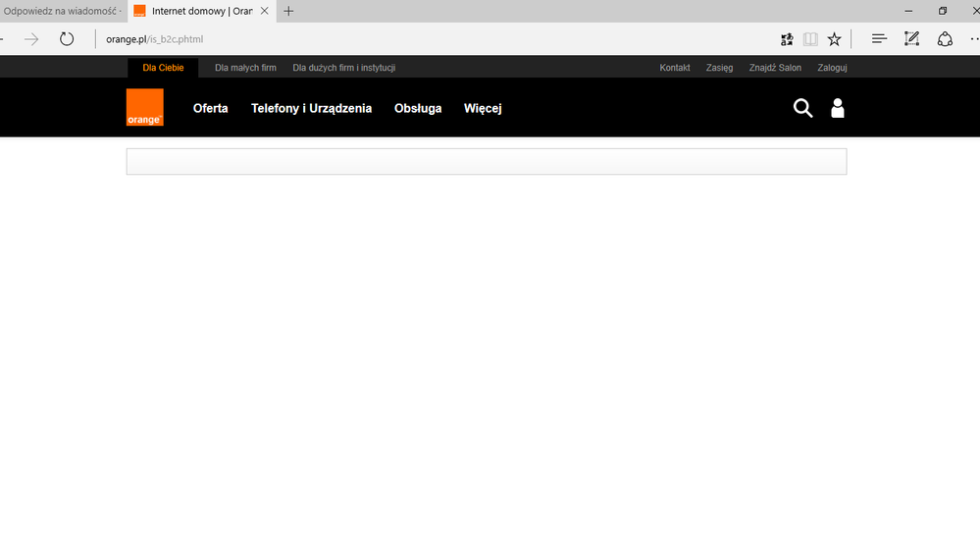Click the Share icon in Edge toolbar
980x535 pixels.
pos(945,39)
